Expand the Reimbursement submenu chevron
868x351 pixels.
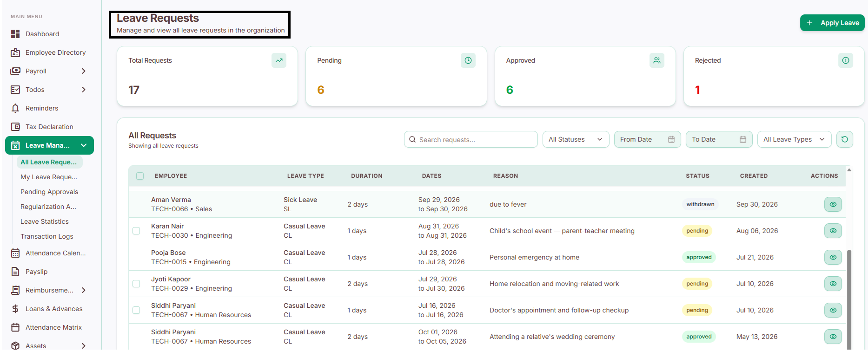(x=84, y=290)
